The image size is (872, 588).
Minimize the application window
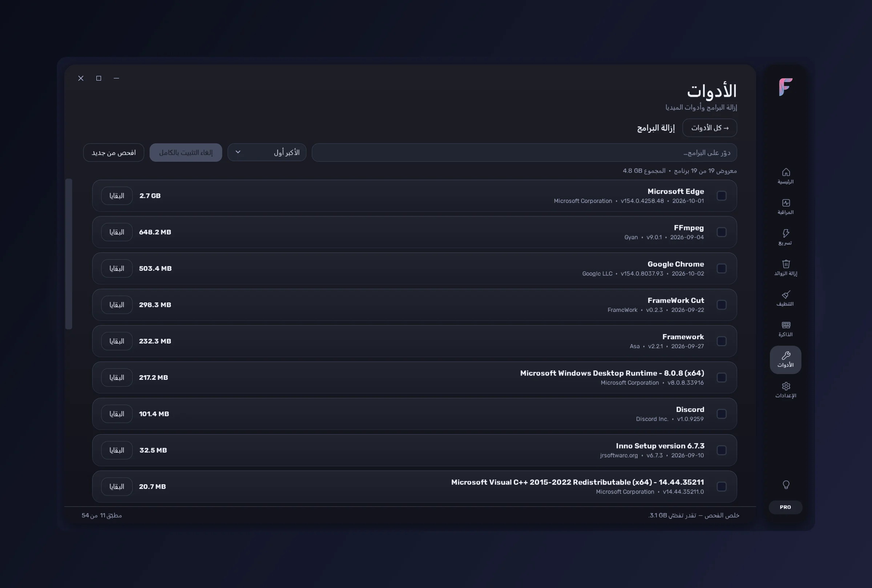pyautogui.click(x=116, y=78)
